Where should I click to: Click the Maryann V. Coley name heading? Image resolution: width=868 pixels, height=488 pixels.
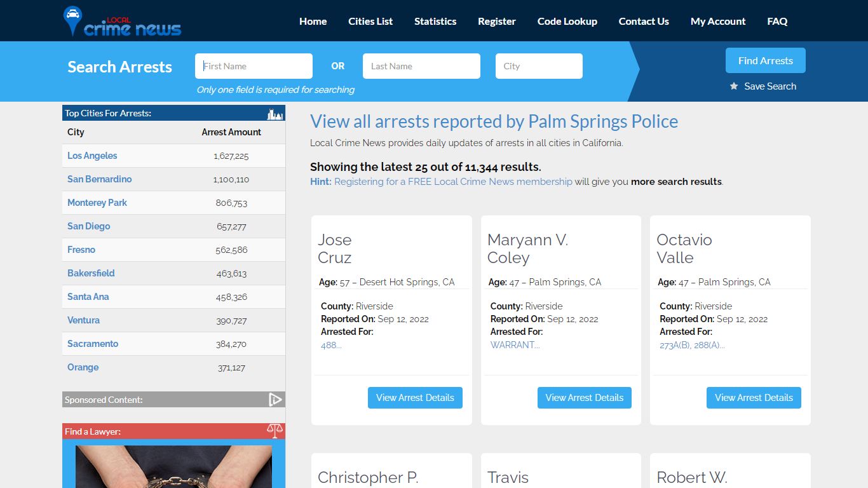click(x=527, y=248)
